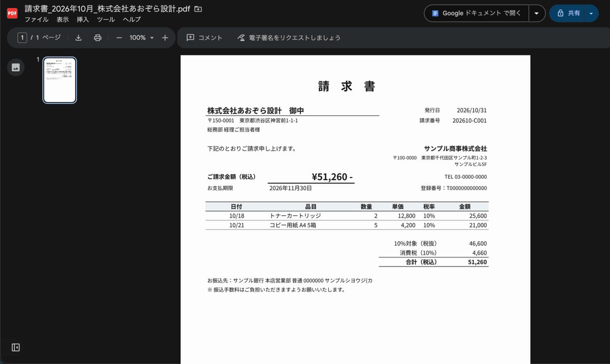Click TEL 03-0000-0000 text

pyautogui.click(x=466, y=177)
